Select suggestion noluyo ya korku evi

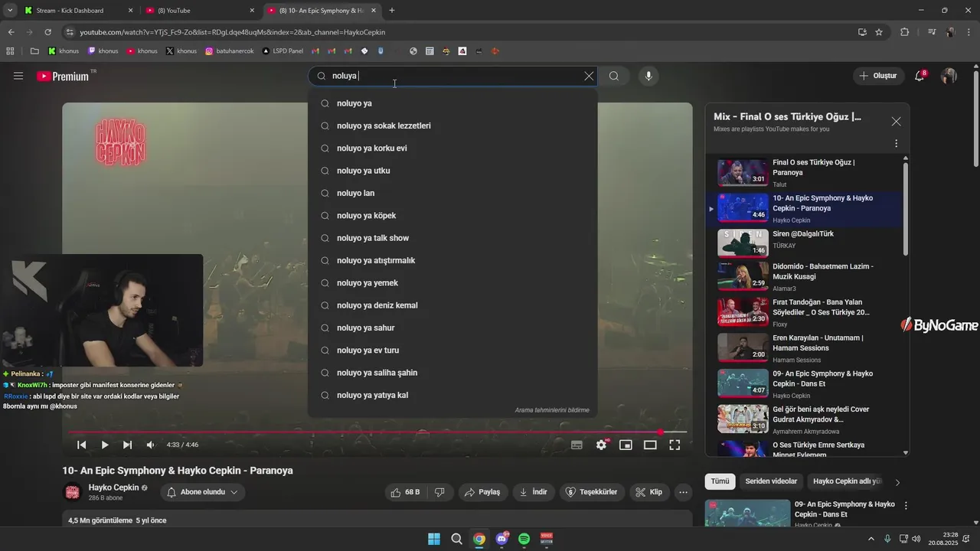point(452,148)
